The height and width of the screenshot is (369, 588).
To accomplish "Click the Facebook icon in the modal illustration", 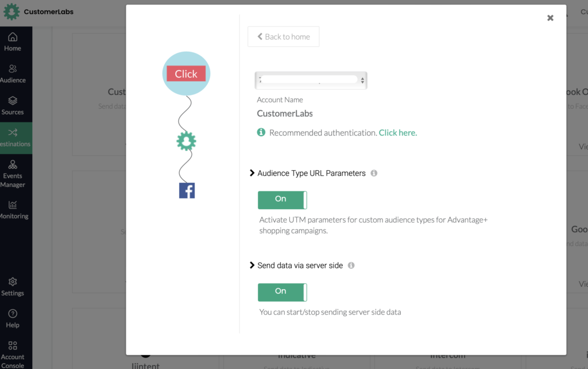I will click(x=186, y=190).
